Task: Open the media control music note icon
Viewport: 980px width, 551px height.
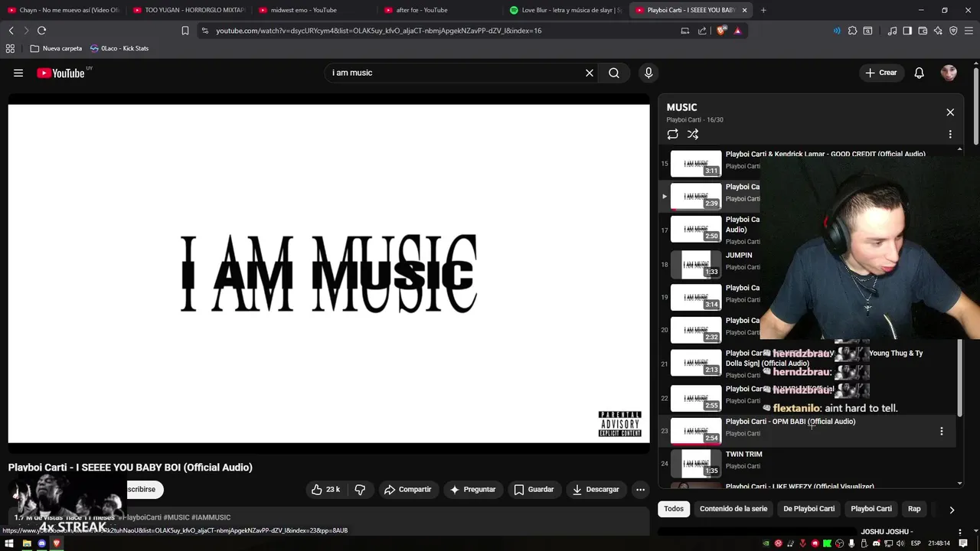Action: 892,31
